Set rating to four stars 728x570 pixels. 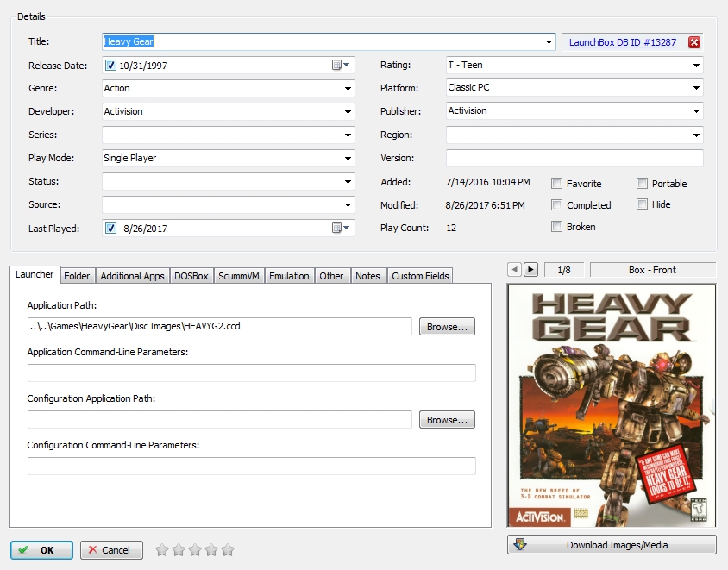click(x=211, y=550)
